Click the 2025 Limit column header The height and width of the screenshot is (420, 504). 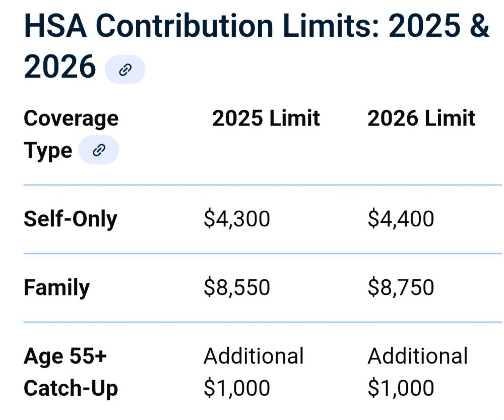[x=266, y=118]
